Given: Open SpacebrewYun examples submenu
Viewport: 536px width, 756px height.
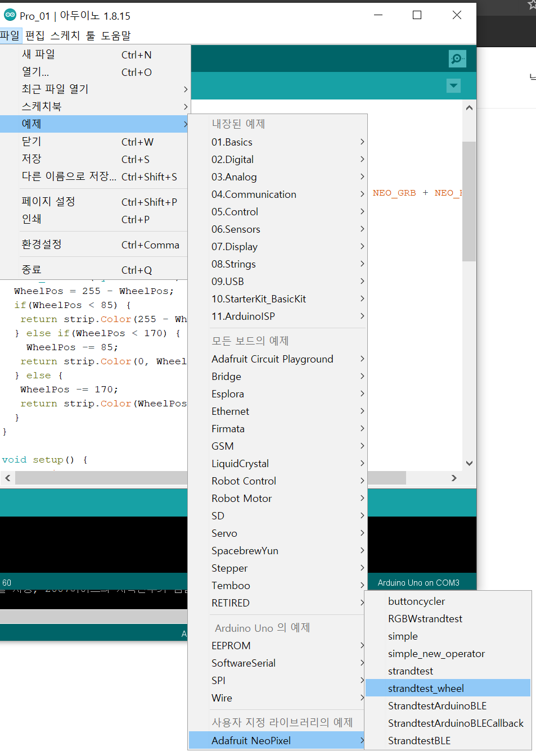Looking at the screenshot, I should [278, 551].
